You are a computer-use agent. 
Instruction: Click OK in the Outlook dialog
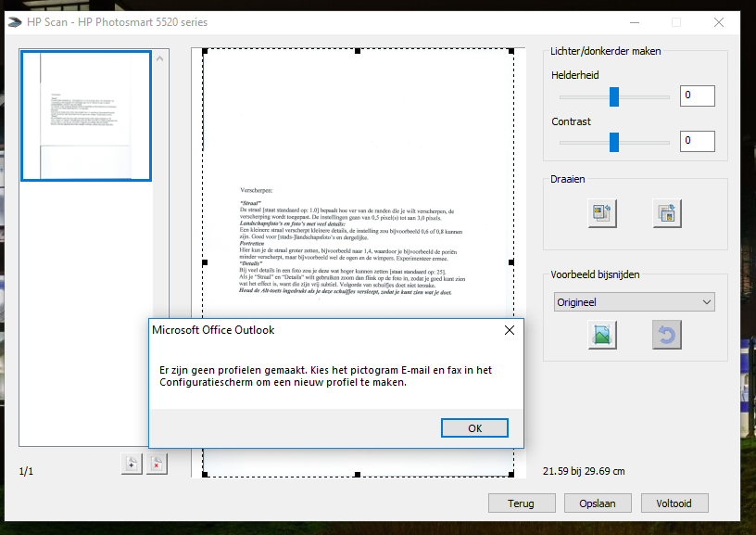coord(474,427)
